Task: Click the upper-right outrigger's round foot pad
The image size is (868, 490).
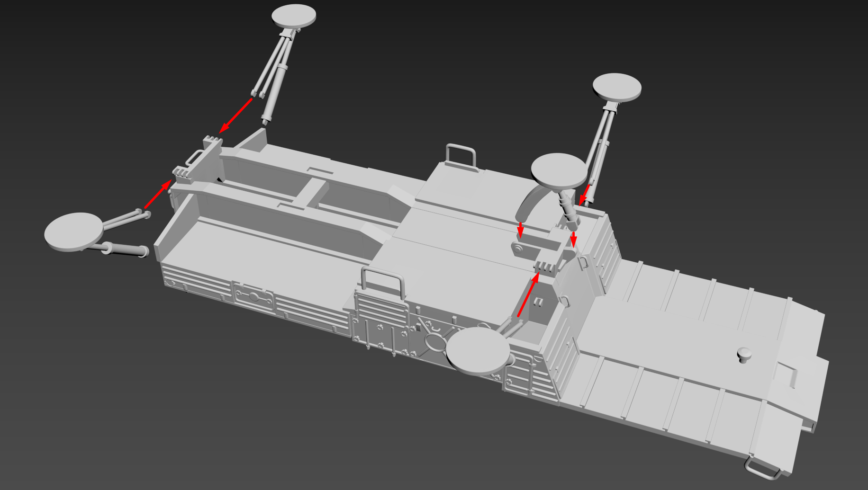Action: coord(617,88)
